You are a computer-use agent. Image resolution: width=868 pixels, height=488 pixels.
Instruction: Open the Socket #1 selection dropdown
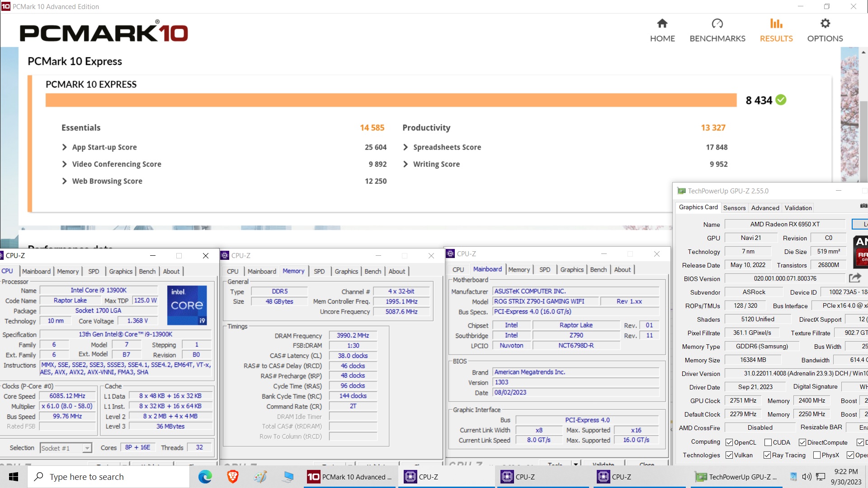tap(66, 448)
